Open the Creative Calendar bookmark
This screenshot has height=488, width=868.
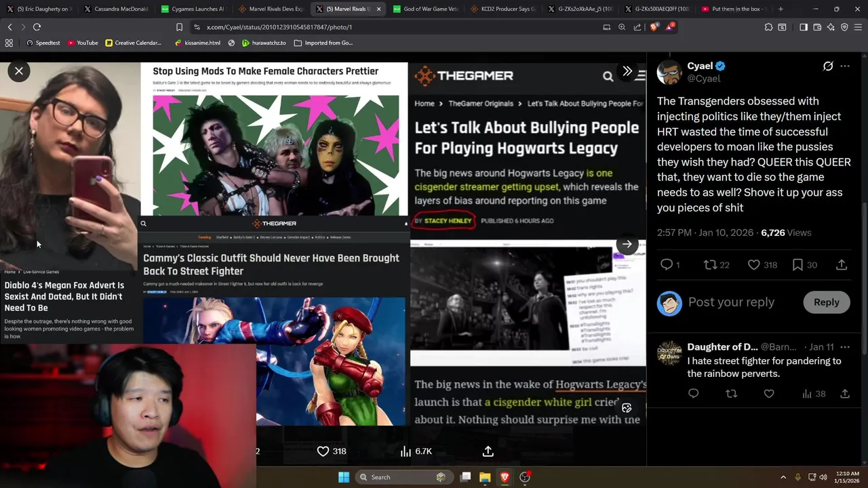coord(133,43)
